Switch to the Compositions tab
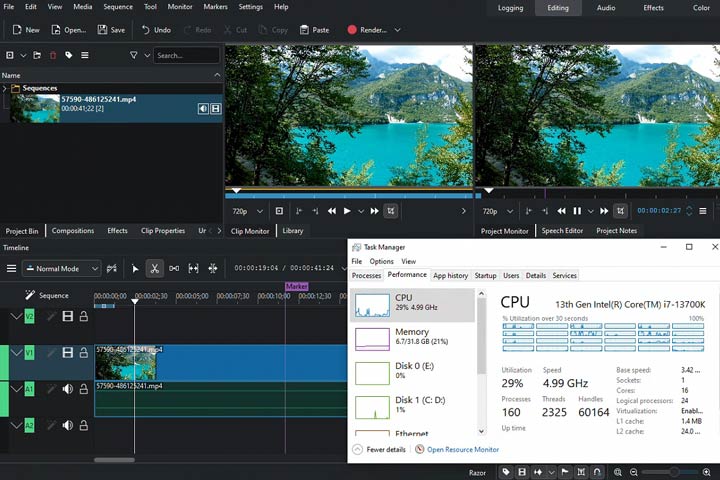This screenshot has width=720, height=480. (x=73, y=231)
